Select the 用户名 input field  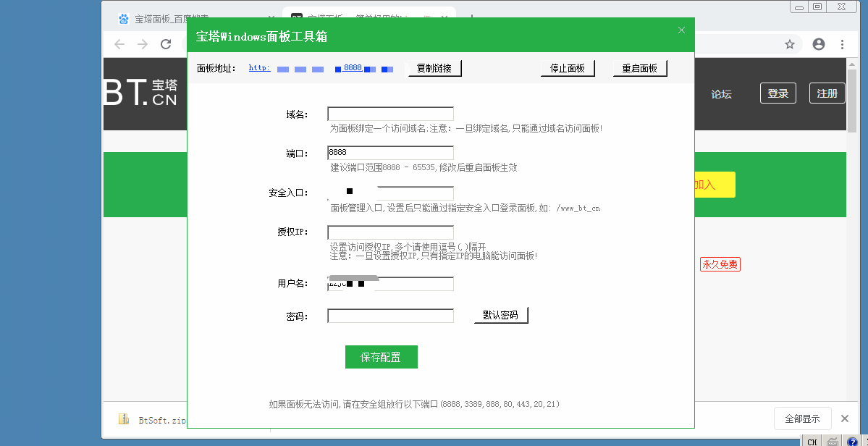click(390, 283)
